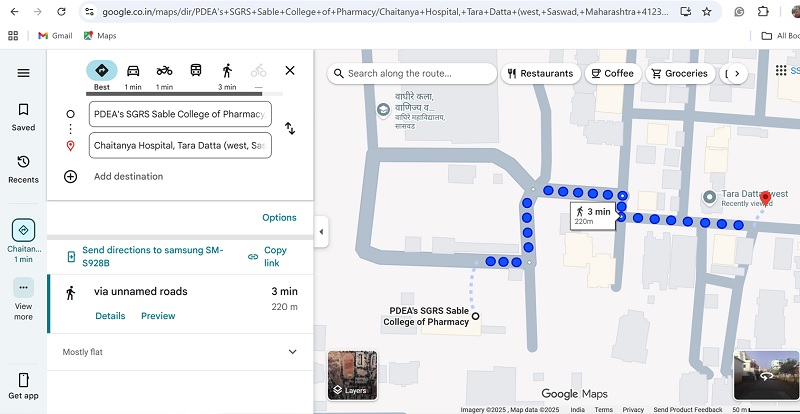Image resolution: width=800 pixels, height=414 pixels.
Task: Open the Recents sidebar item
Action: point(23,168)
